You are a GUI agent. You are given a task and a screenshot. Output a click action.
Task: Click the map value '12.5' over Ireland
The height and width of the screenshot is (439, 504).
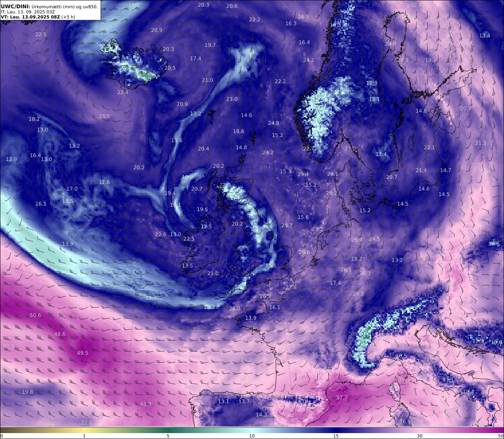pos(206,227)
